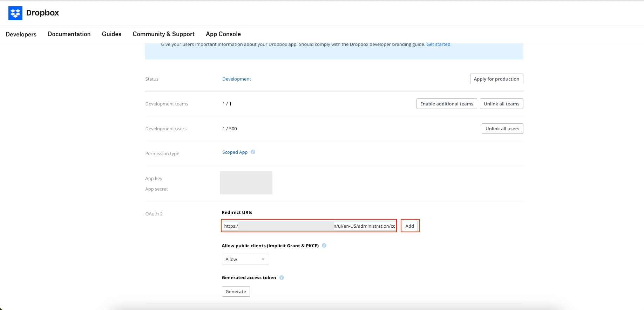Open Community & Support menu

tap(163, 34)
